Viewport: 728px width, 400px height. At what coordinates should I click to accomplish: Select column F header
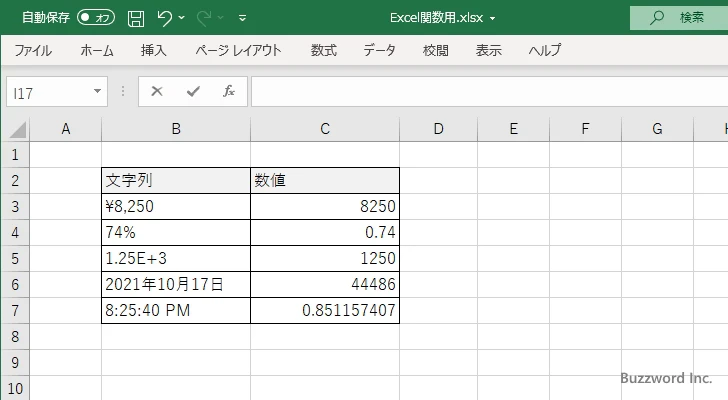point(585,129)
